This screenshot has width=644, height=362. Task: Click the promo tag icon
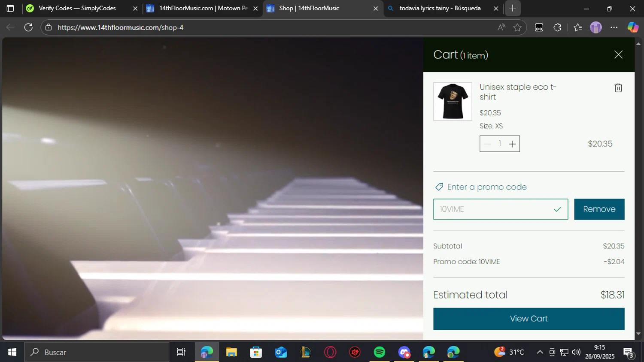coord(439,187)
